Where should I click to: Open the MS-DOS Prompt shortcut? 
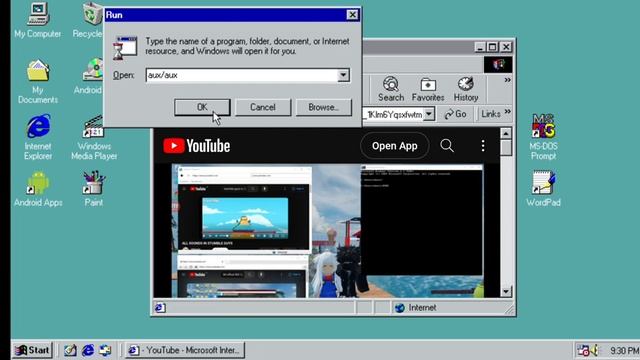tap(543, 137)
